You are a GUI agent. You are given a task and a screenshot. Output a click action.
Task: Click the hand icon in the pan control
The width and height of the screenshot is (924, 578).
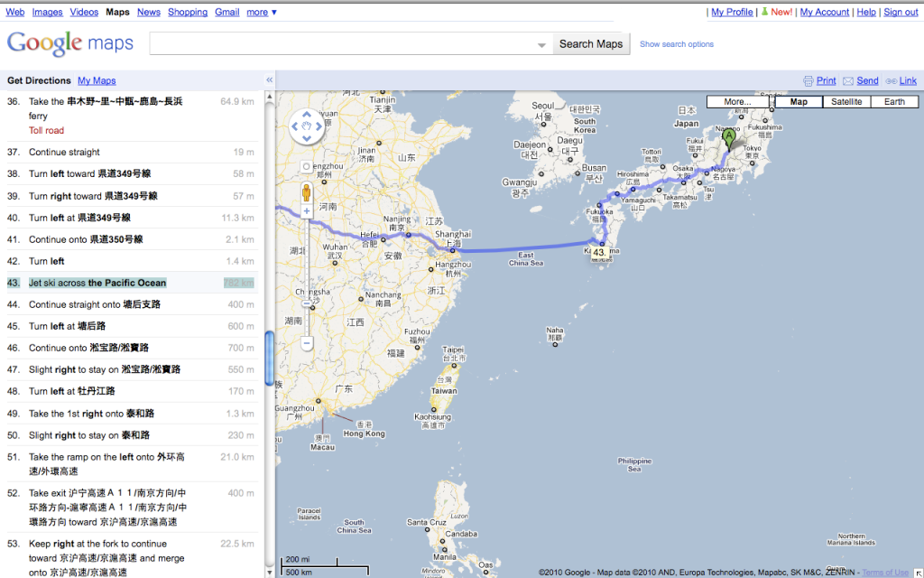click(x=307, y=126)
